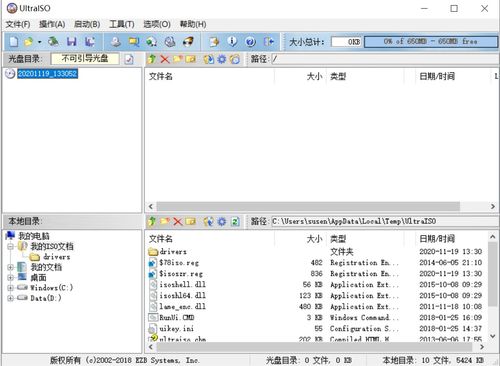
Task: Click the gear icon in image pane toolbar
Action: [x=222, y=59]
